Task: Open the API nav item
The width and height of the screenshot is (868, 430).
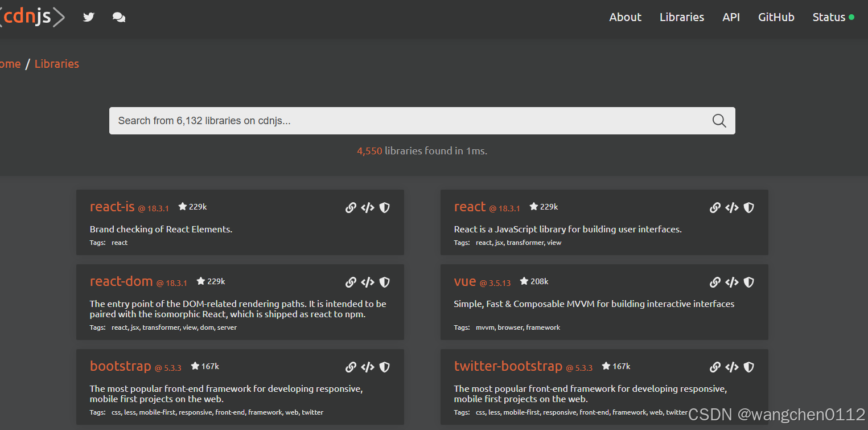Action: click(x=731, y=17)
